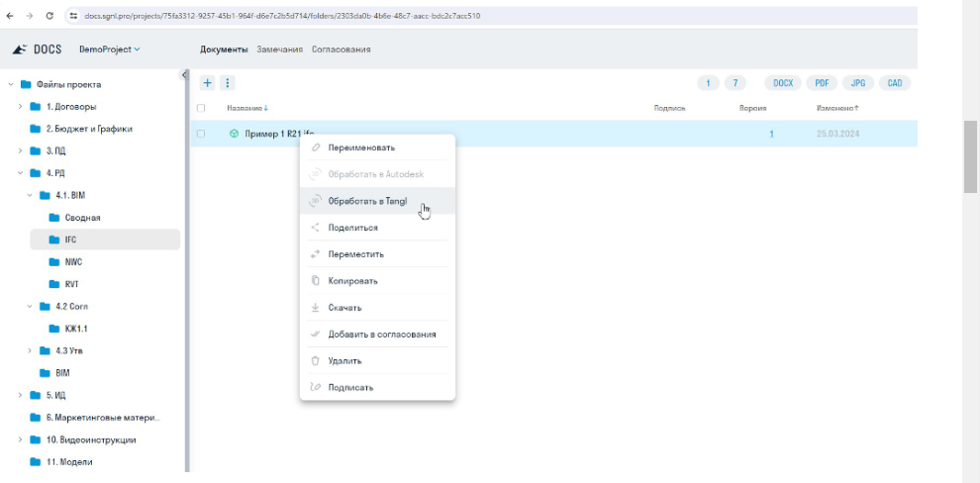Collapse the sidebar with the panel arrow
Image resolution: width=980 pixels, height=483 pixels.
184,75
